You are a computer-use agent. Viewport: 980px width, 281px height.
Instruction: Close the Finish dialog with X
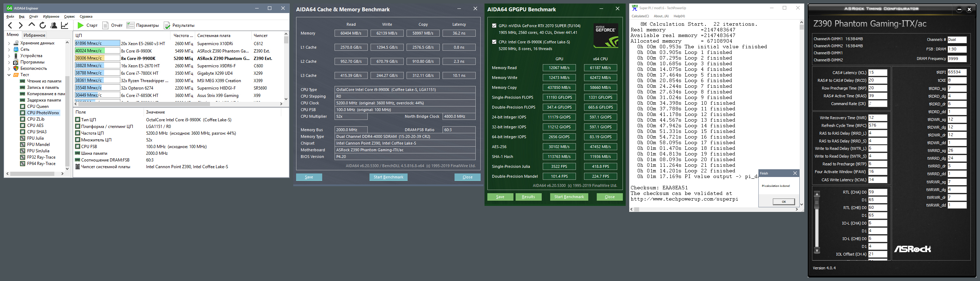point(795,173)
